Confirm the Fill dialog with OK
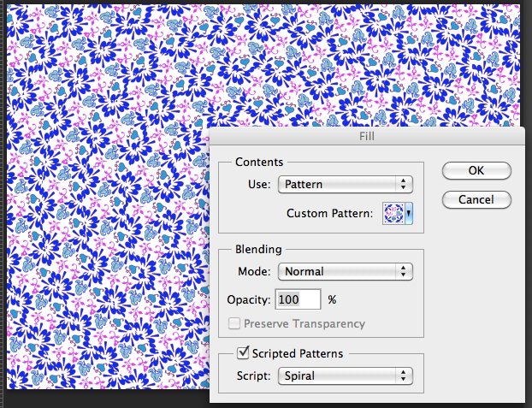The image size is (532, 408). [476, 170]
